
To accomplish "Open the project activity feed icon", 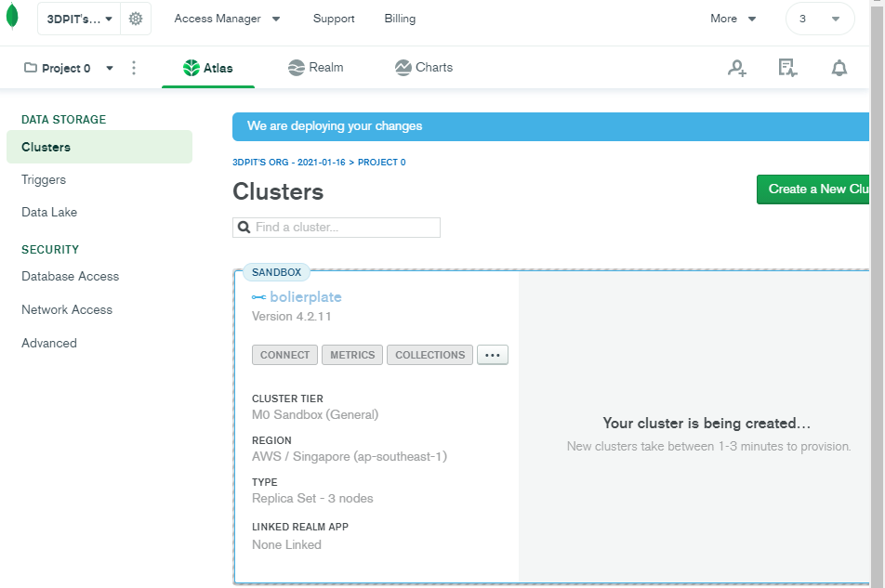I will click(x=787, y=68).
